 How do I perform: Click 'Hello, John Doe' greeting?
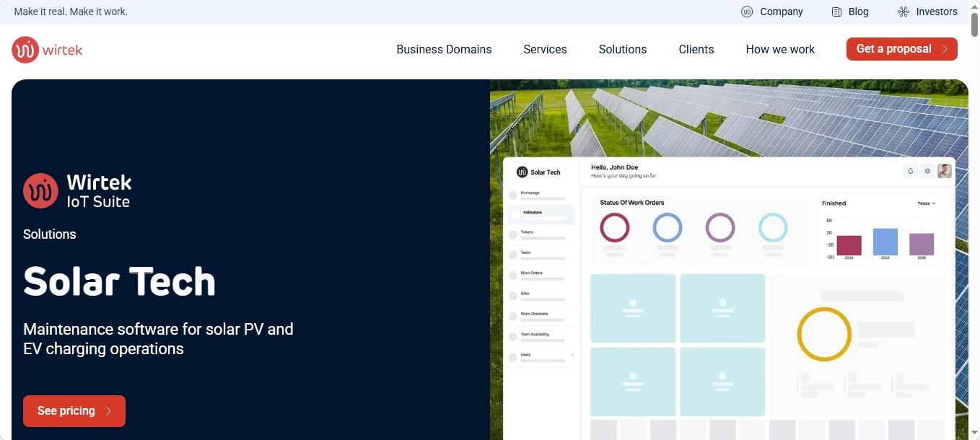(615, 167)
